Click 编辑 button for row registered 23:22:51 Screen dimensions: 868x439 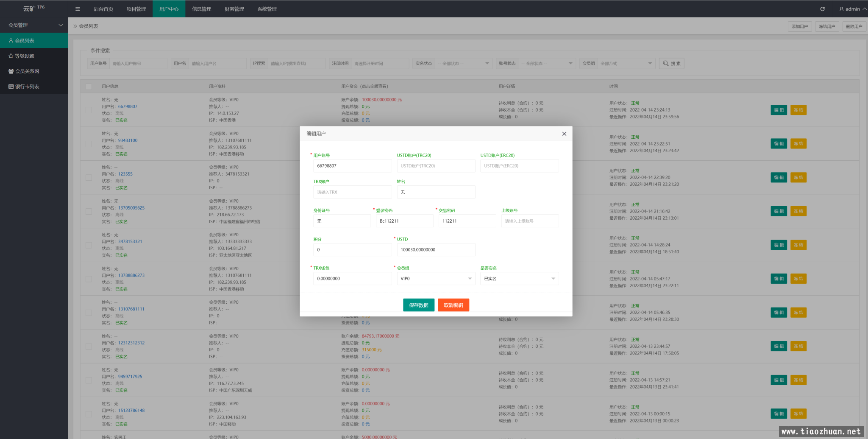click(x=779, y=144)
